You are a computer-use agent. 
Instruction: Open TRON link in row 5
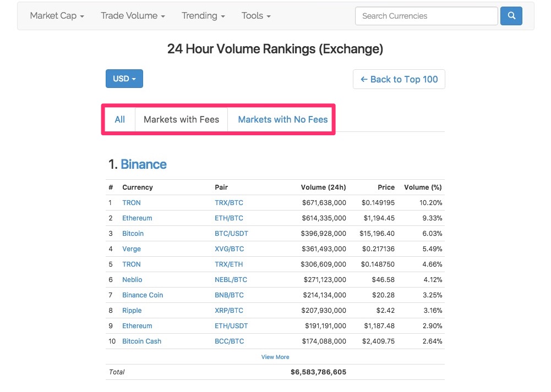(x=132, y=264)
